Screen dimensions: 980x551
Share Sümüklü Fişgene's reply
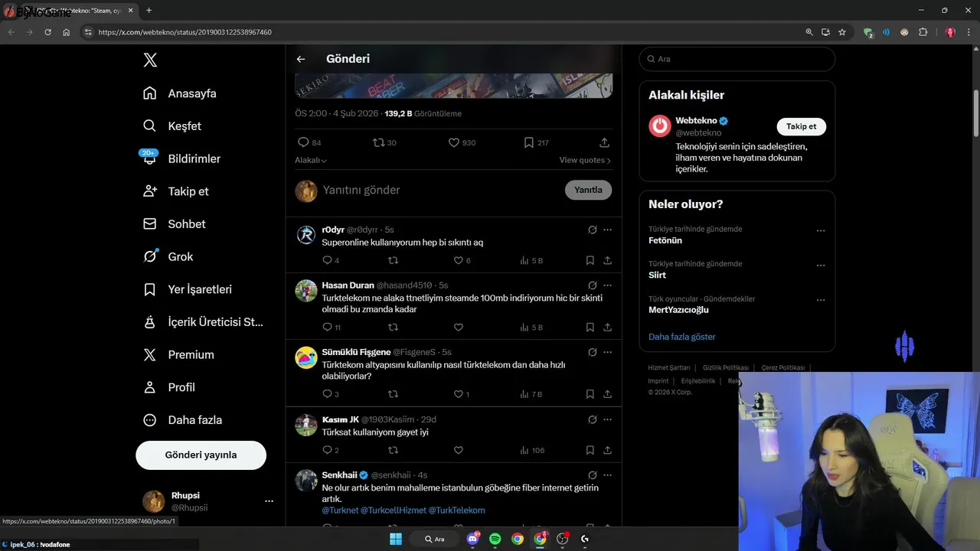tap(607, 394)
